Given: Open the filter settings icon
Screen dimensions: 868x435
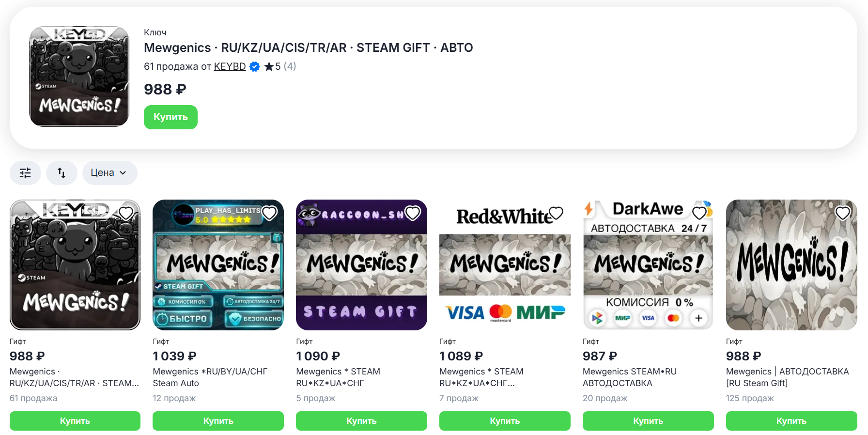Looking at the screenshot, I should pyautogui.click(x=25, y=173).
